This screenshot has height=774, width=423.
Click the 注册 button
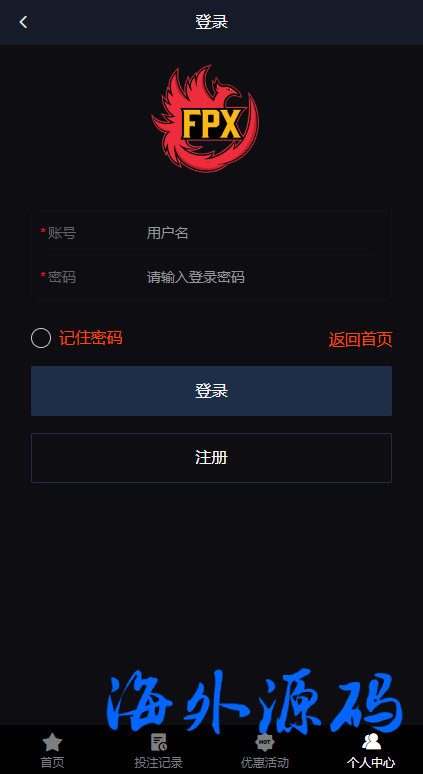pyautogui.click(x=211, y=458)
